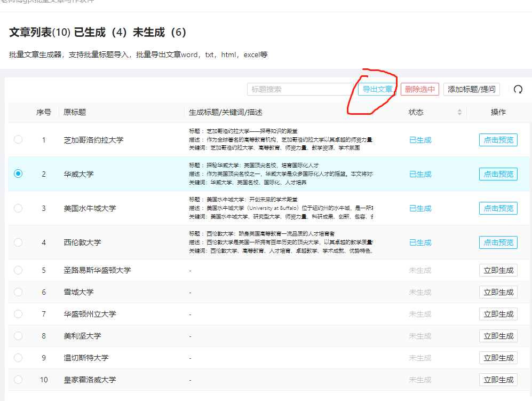Image resolution: width=532 pixels, height=401 pixels.
Task: Generate the article for 皇家霍洛威大学
Action: [498, 379]
